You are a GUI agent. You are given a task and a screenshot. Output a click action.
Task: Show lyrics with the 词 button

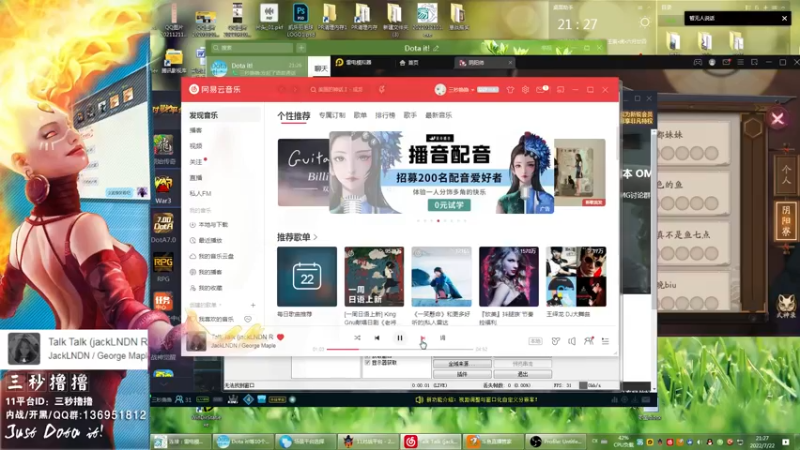tap(442, 338)
